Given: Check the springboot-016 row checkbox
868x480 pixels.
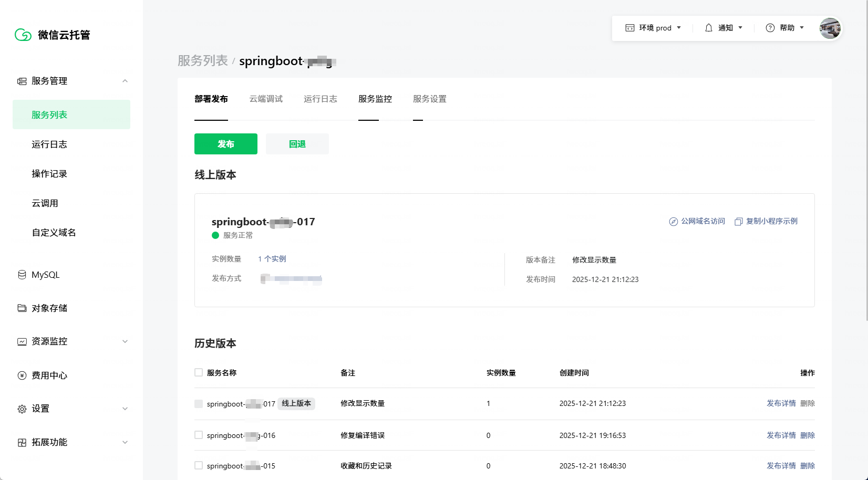Looking at the screenshot, I should (199, 435).
